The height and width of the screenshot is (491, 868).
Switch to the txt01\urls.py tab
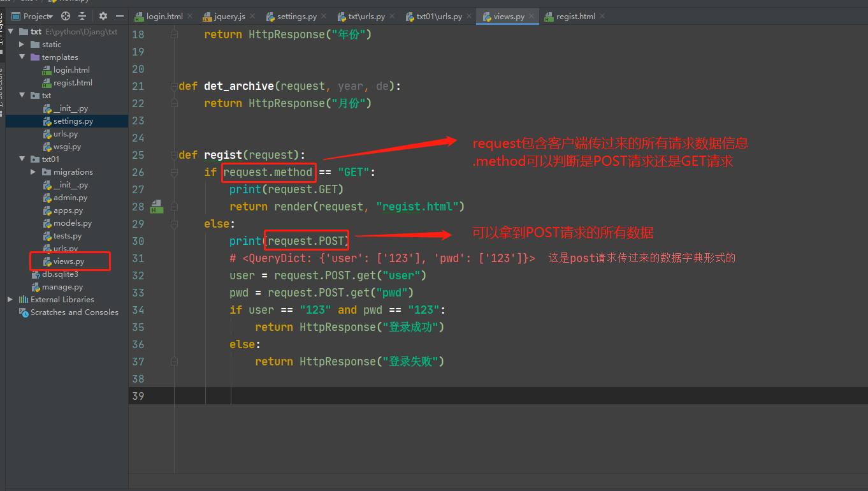pos(439,16)
